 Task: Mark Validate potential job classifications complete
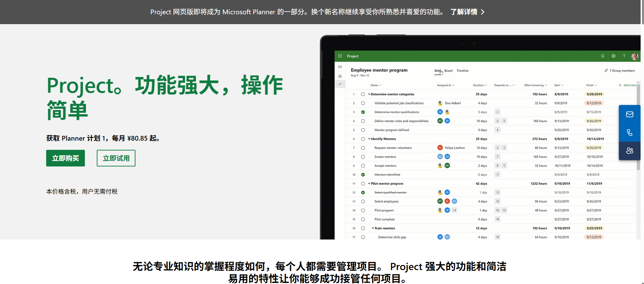(363, 103)
